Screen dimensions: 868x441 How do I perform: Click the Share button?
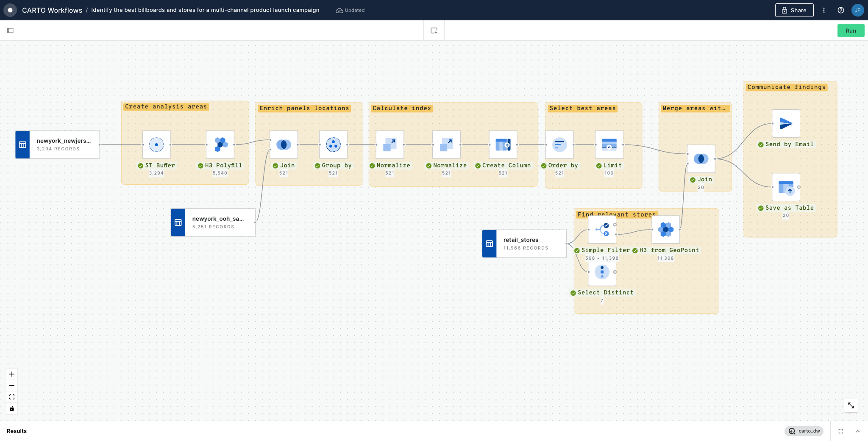tap(794, 10)
